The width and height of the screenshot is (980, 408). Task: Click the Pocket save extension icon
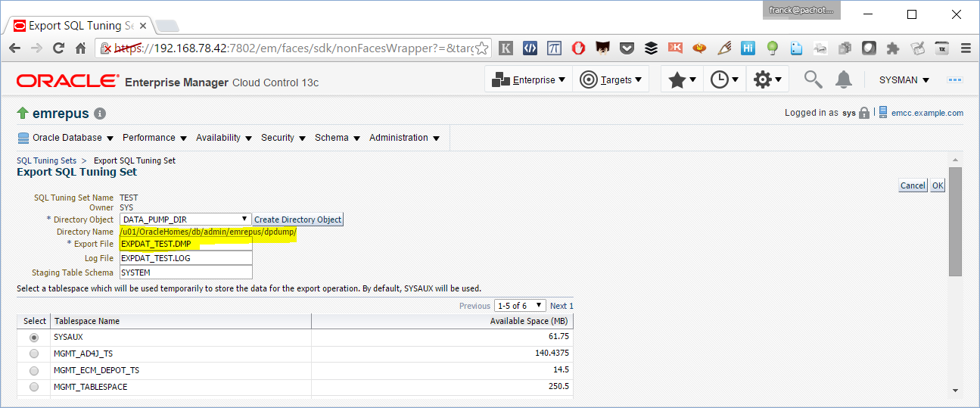(x=627, y=48)
